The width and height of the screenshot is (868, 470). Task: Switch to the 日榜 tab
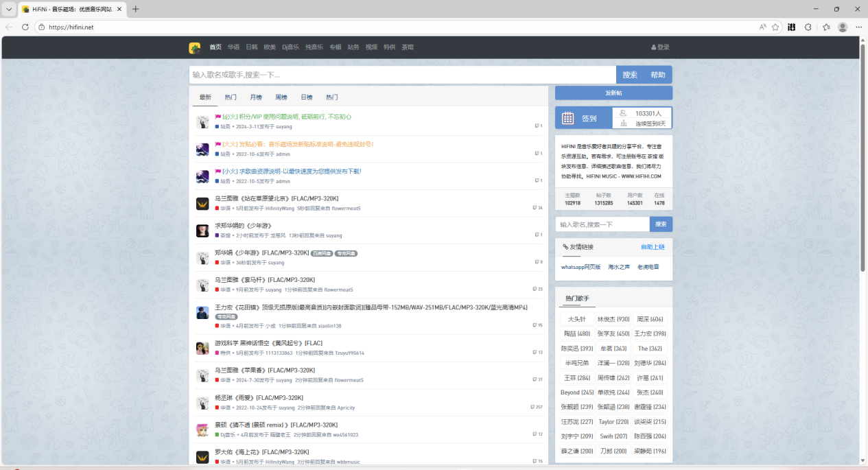pos(306,97)
